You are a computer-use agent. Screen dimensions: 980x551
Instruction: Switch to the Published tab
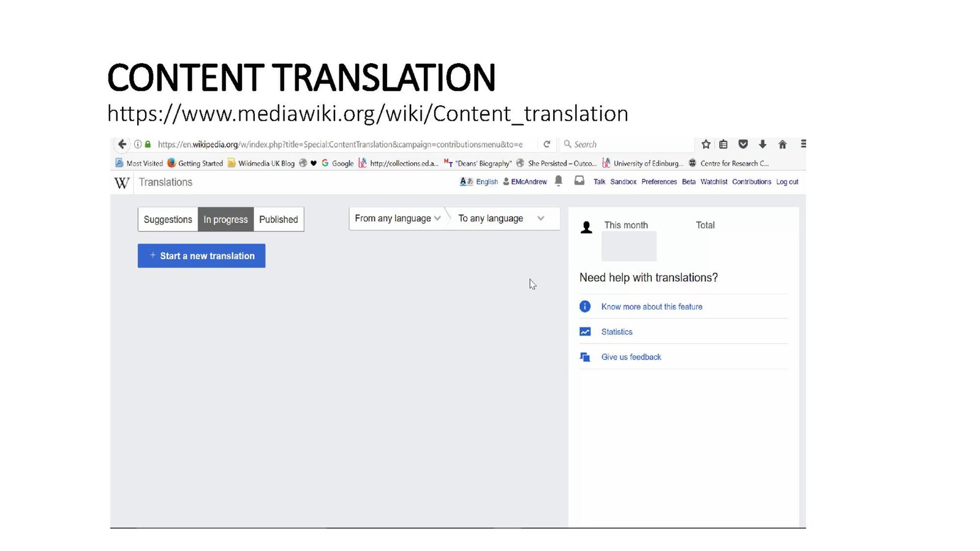(x=279, y=219)
